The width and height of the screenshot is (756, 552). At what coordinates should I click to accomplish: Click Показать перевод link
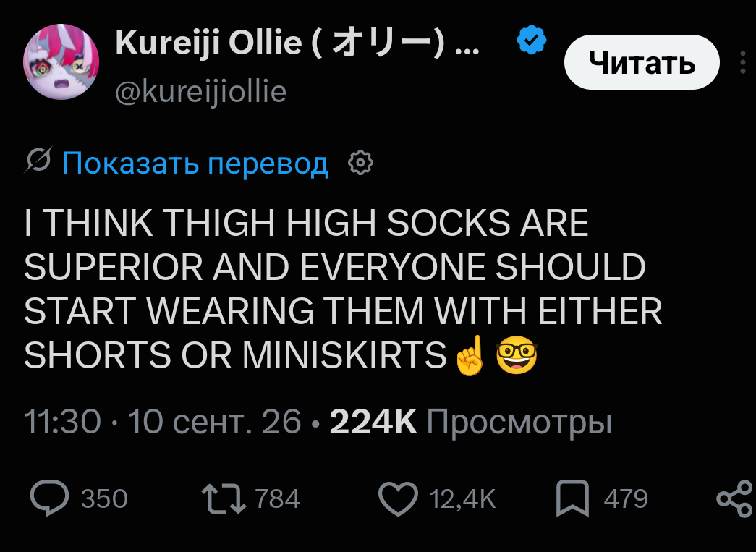point(195,163)
